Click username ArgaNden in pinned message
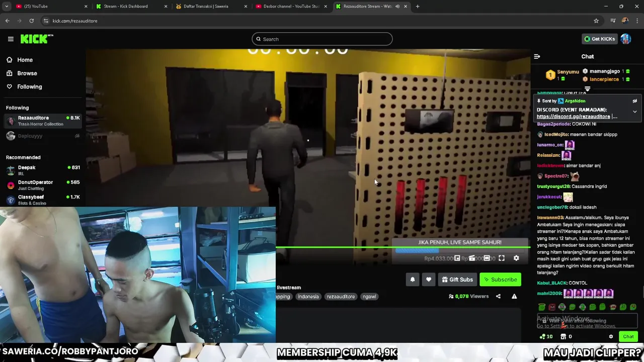The height and width of the screenshot is (362, 644). coord(575,101)
